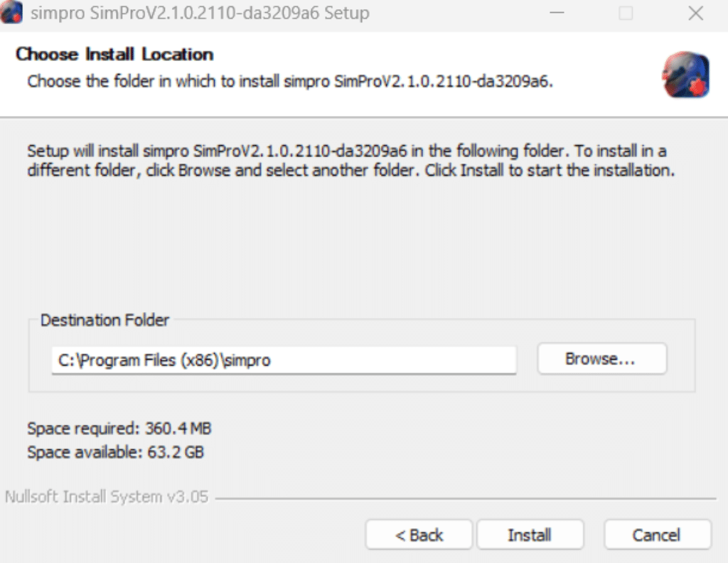728x563 pixels.
Task: Click the maximize window icon
Action: (x=626, y=13)
